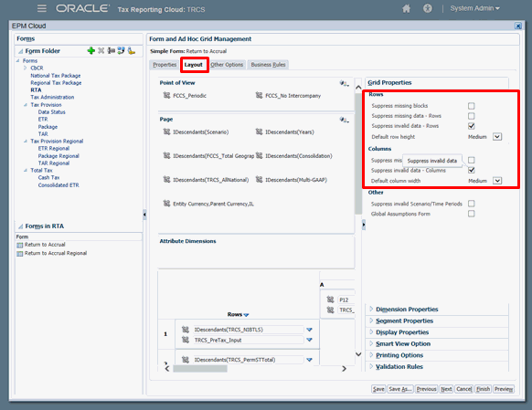The width and height of the screenshot is (532, 410).
Task: Click the layout horizontal scrollbar thumb
Action: click(x=200, y=368)
